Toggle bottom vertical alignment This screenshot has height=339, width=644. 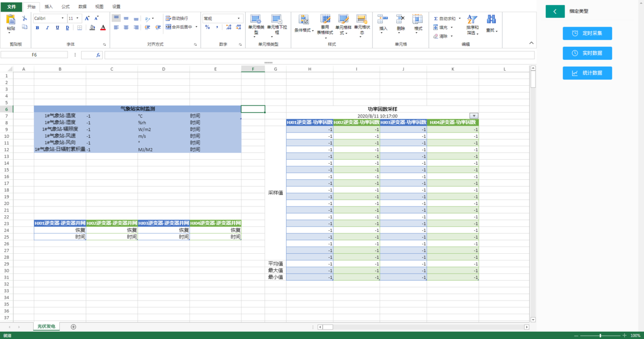[136, 18]
